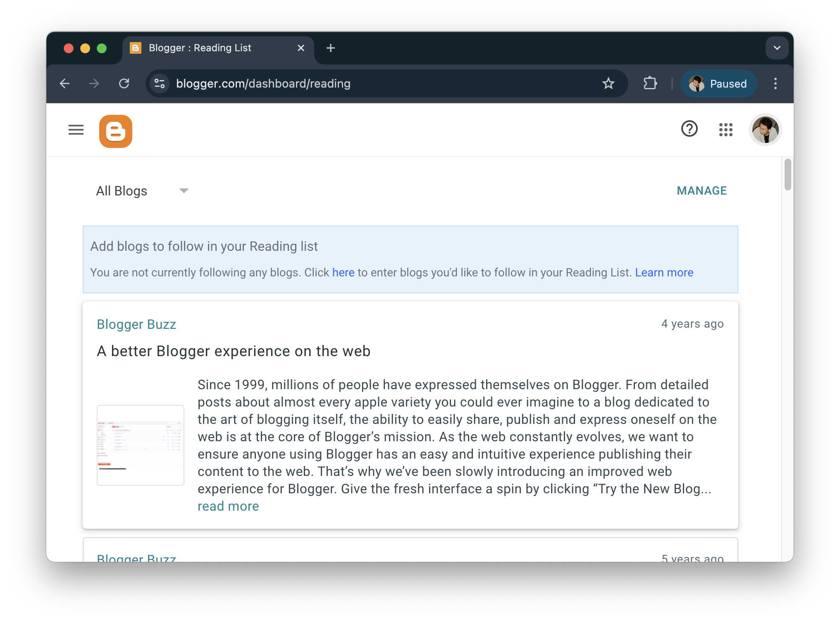Click the MANAGE button
The image size is (840, 623).
pyautogui.click(x=702, y=191)
